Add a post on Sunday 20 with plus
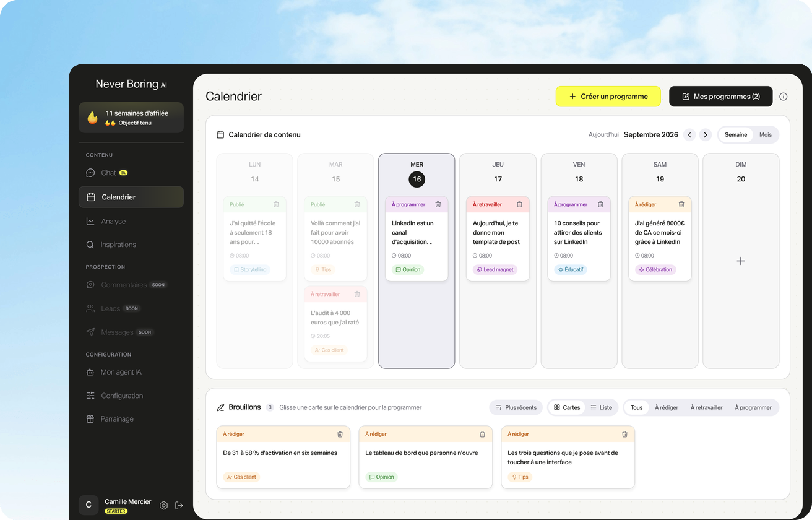Screen dimensions: 812x520 tap(741, 261)
